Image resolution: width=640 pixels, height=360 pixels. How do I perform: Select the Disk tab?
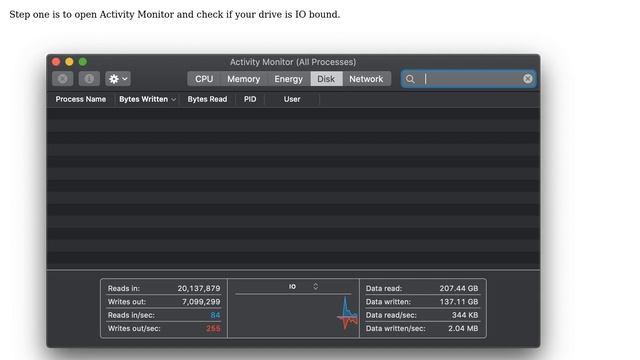click(x=326, y=79)
